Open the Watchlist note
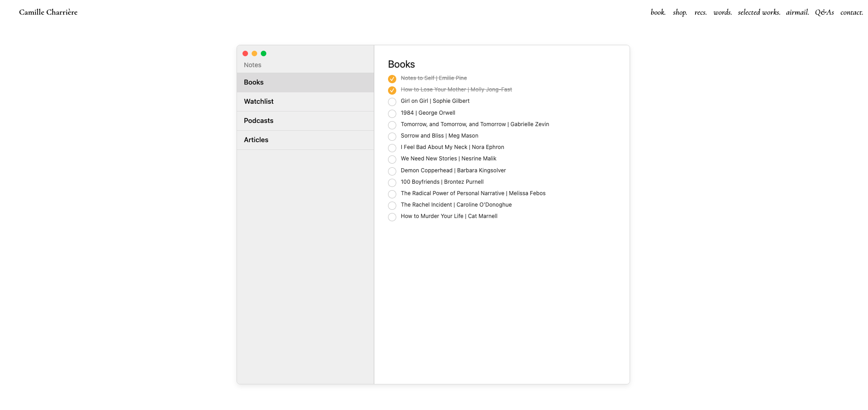This screenshot has width=868, height=410. point(305,101)
